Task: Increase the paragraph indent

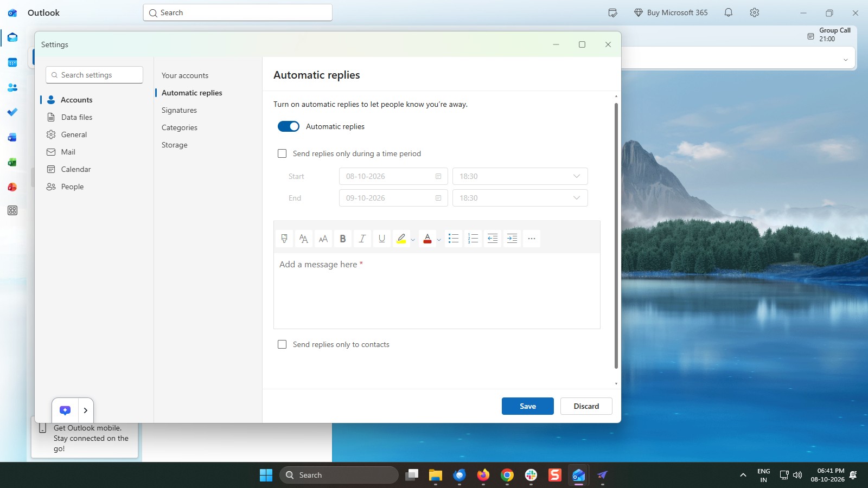Action: [x=512, y=239]
